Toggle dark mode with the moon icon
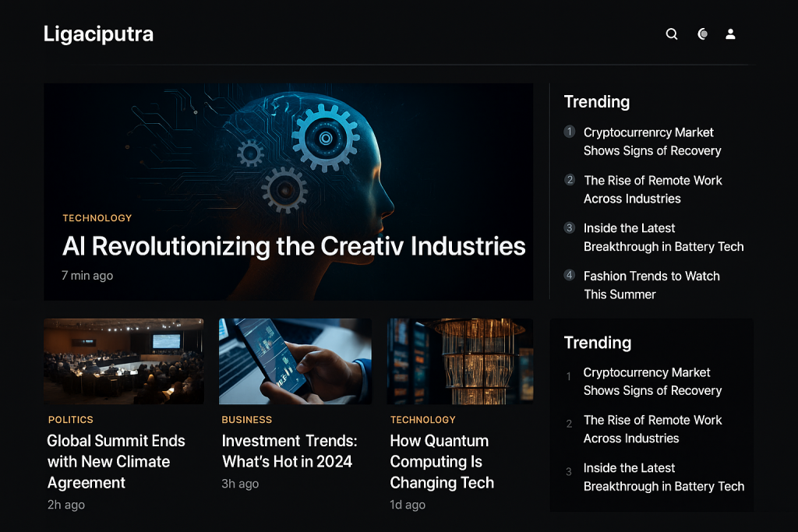 pos(701,33)
